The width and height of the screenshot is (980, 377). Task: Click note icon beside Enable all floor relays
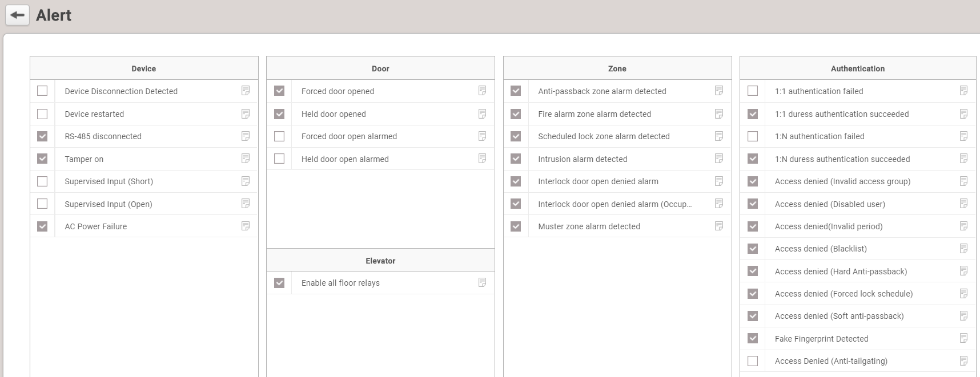click(482, 282)
